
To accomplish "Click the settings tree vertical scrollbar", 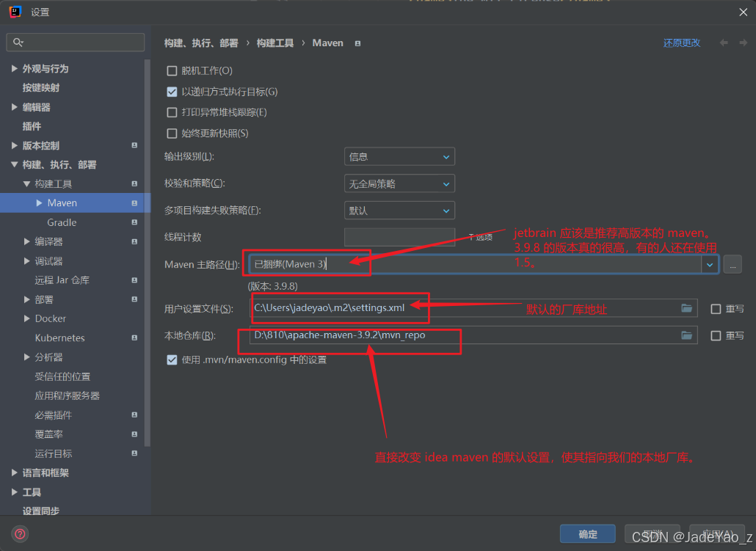I will 147,253.
